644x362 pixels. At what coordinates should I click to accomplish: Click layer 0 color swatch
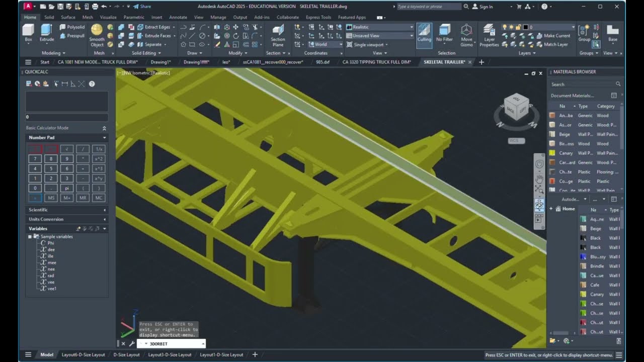[525, 27]
